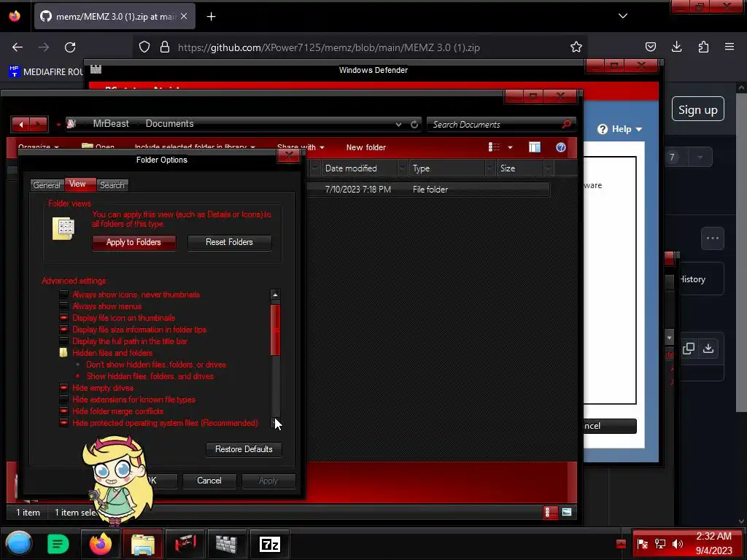Click Advanced settings scrollbar thumb

pyautogui.click(x=275, y=330)
